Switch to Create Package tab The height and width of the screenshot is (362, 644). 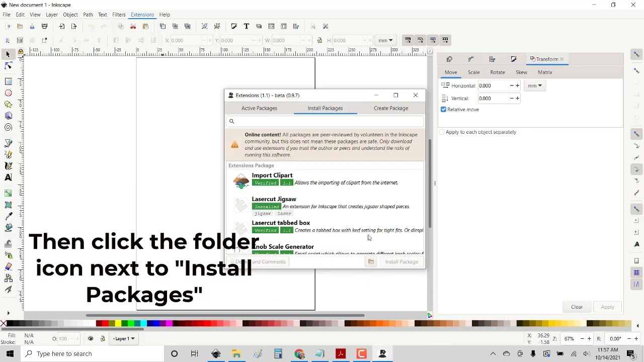click(x=391, y=108)
